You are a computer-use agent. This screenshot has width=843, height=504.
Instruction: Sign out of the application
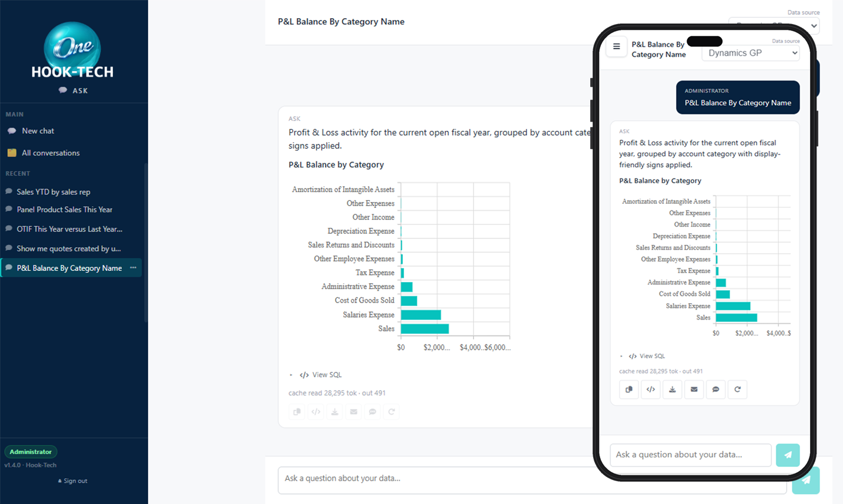(73, 481)
